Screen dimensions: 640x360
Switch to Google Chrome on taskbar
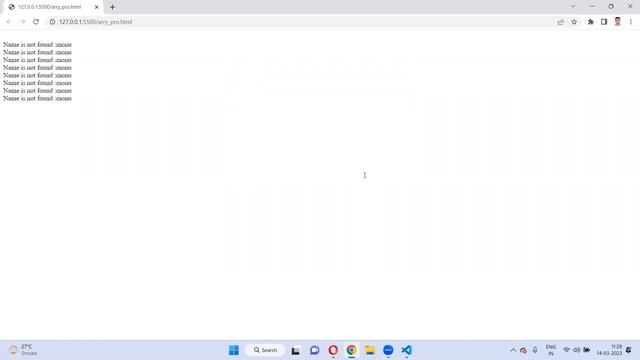(x=351, y=350)
